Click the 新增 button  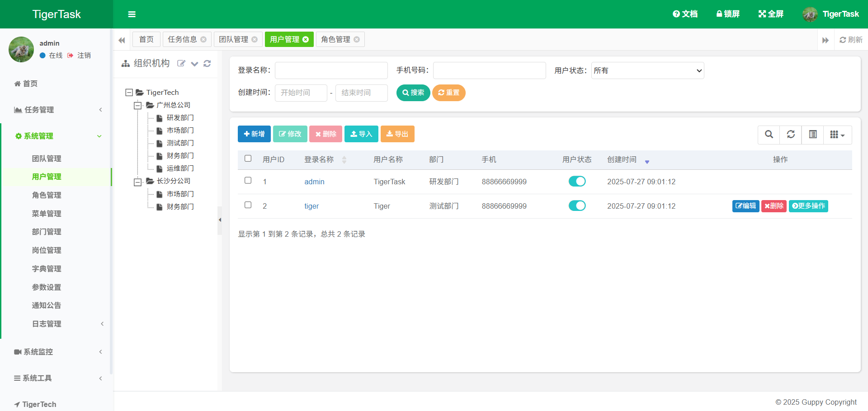pyautogui.click(x=254, y=134)
